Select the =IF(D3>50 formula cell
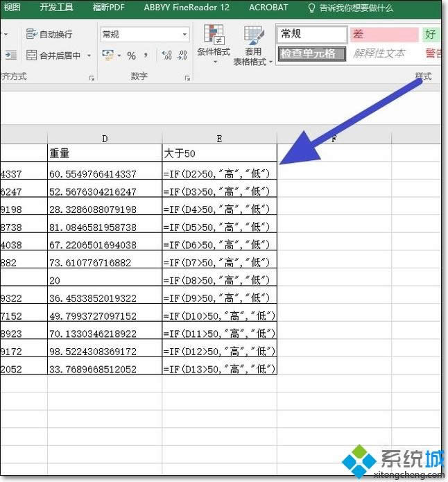Screen dimensions: 448x482 click(x=219, y=189)
